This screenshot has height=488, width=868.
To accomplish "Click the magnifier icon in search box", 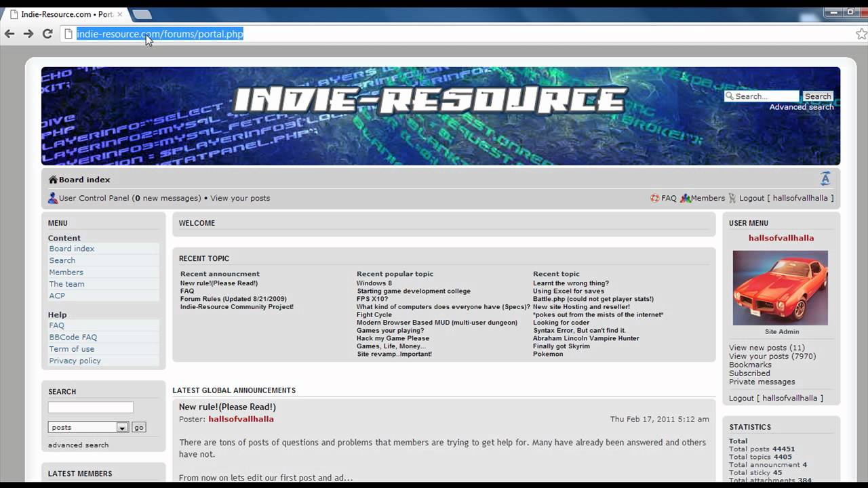I will click(730, 96).
